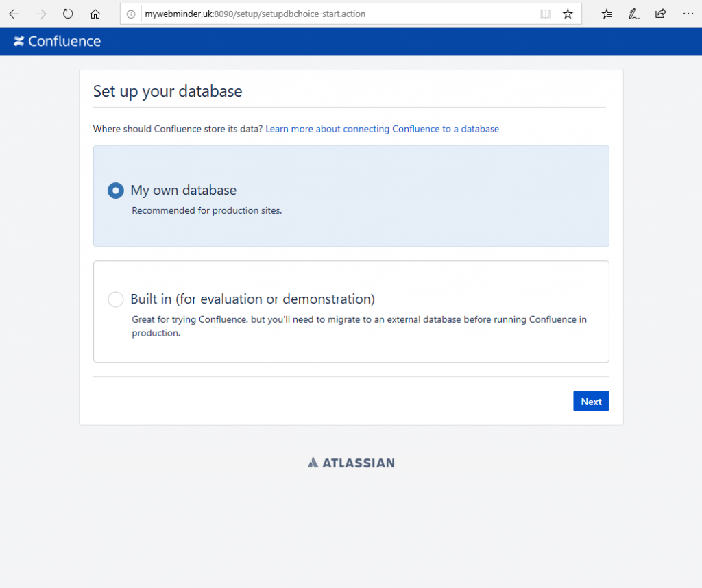Refresh the current page
Screen dimensions: 702x588
[68, 14]
